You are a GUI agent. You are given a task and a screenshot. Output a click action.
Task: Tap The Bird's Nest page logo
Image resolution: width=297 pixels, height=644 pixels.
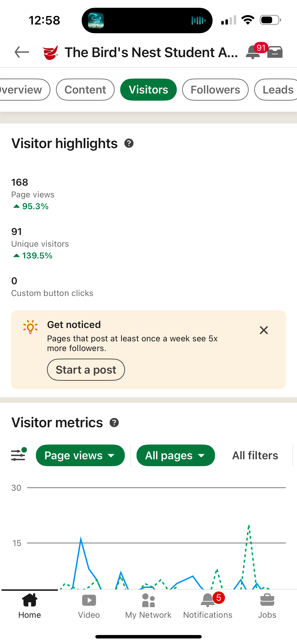coord(50,53)
